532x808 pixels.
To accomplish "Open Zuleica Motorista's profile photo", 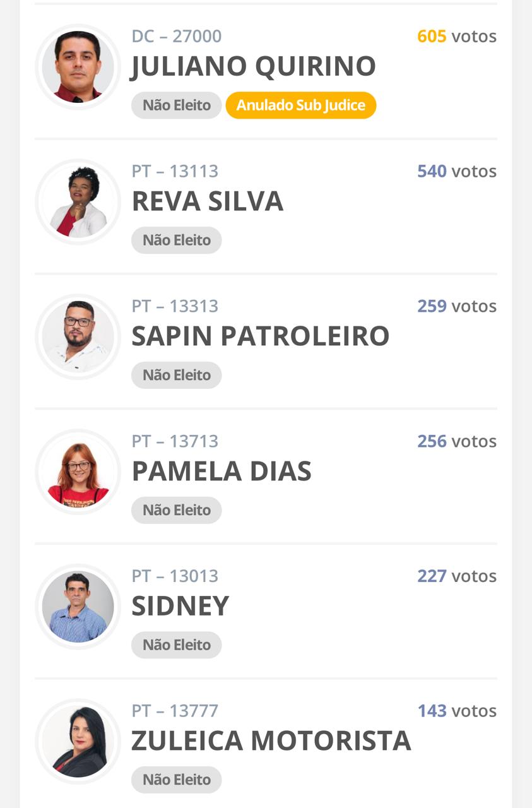I will click(x=78, y=742).
